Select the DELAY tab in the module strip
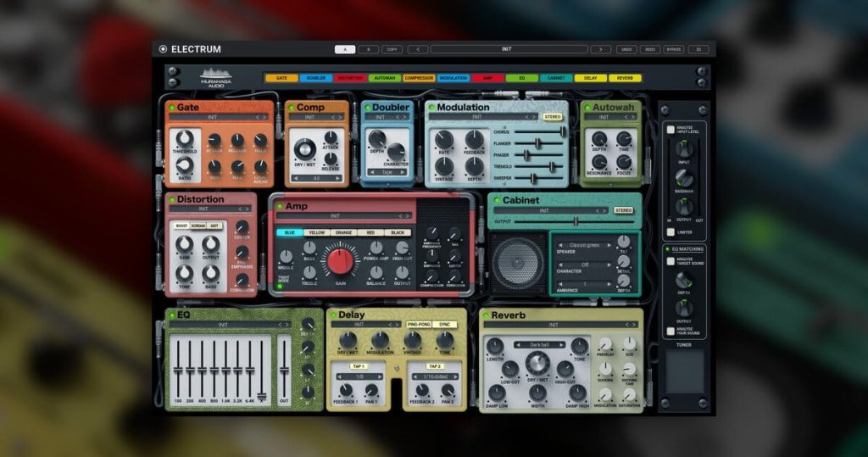 (x=591, y=78)
